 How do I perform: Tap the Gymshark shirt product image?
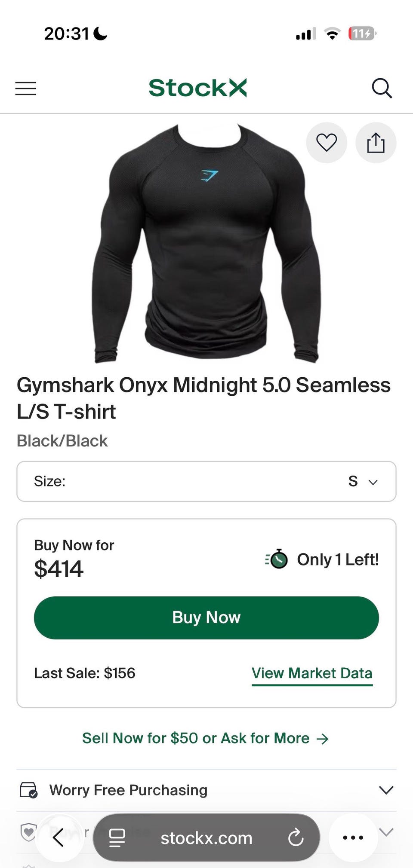click(x=206, y=243)
